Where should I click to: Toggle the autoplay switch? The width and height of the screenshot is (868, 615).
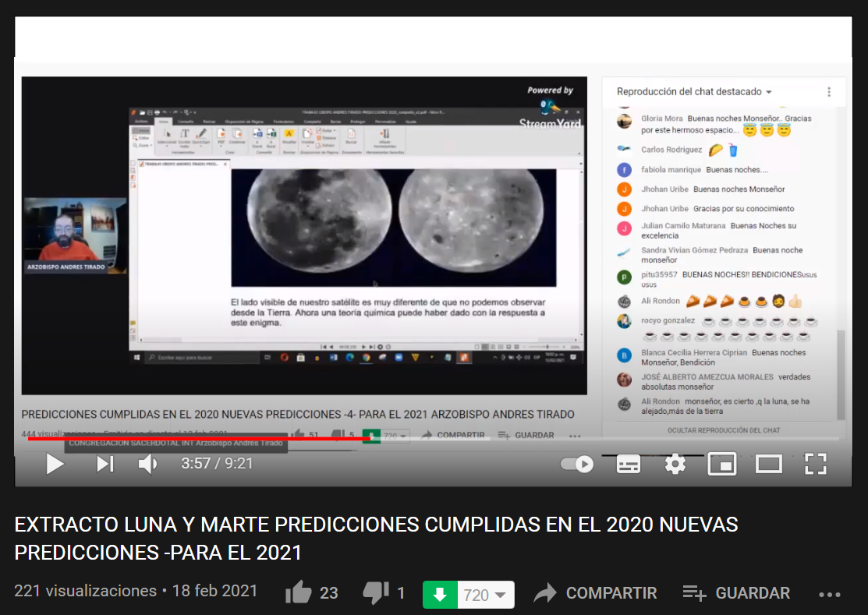[x=577, y=464]
